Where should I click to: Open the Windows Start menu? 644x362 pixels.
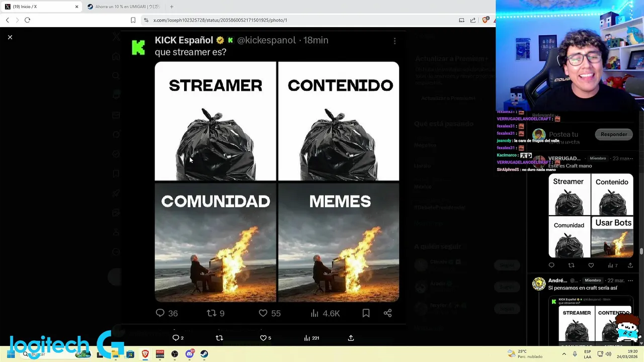point(11,354)
